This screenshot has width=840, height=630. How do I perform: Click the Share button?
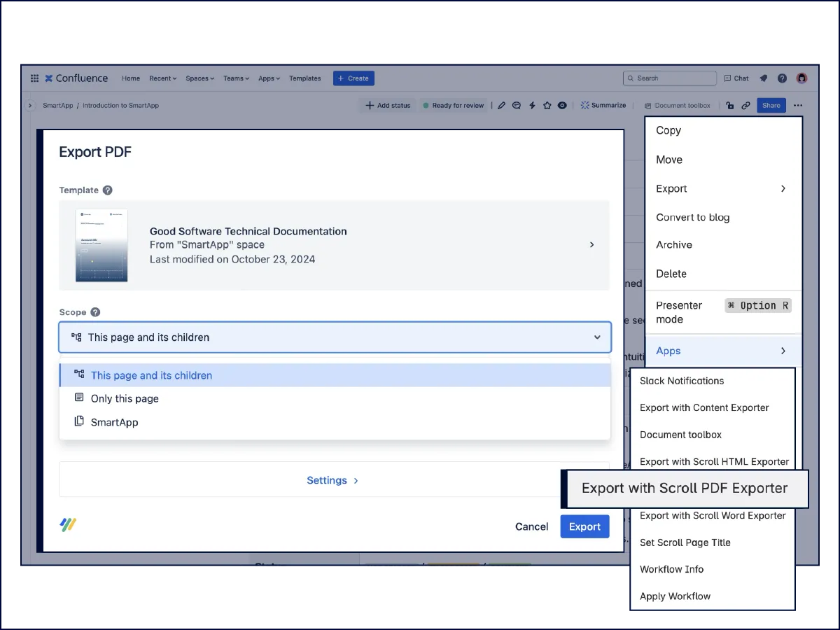[x=771, y=106]
